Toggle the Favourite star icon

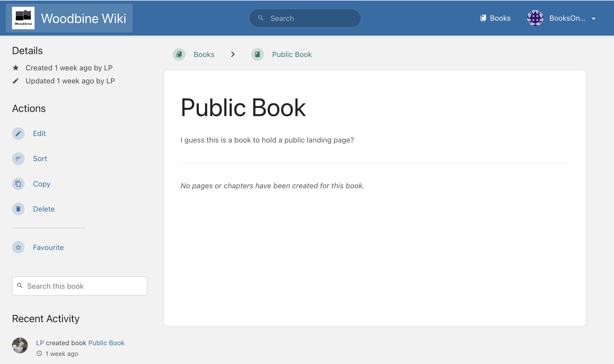pyautogui.click(x=18, y=247)
